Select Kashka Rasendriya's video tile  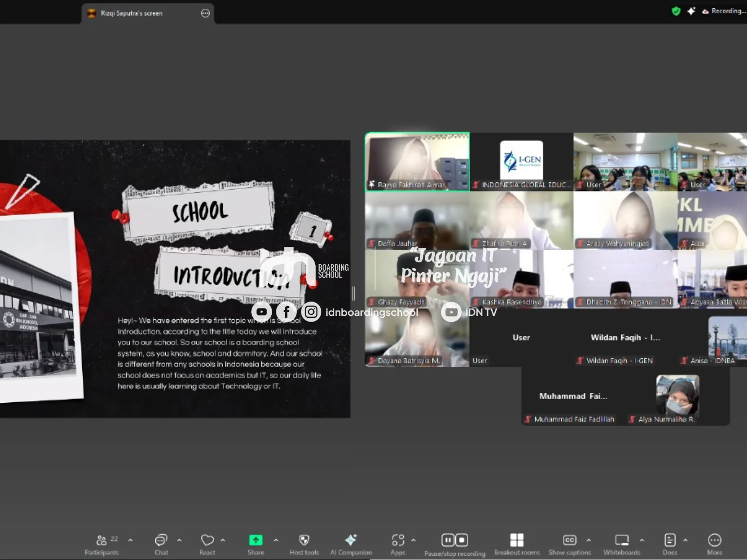(x=521, y=279)
